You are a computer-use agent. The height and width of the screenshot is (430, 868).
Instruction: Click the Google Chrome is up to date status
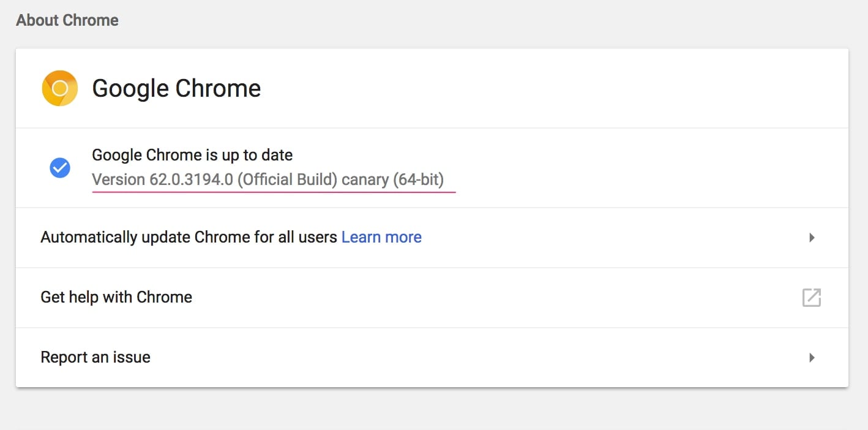point(192,155)
